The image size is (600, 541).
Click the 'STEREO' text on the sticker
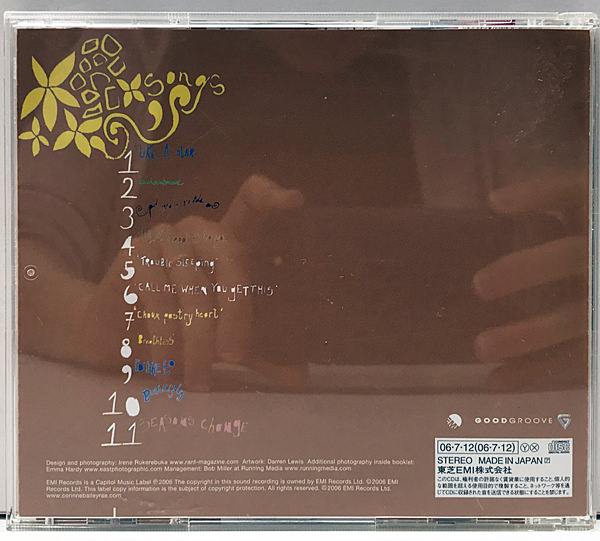click(455, 460)
